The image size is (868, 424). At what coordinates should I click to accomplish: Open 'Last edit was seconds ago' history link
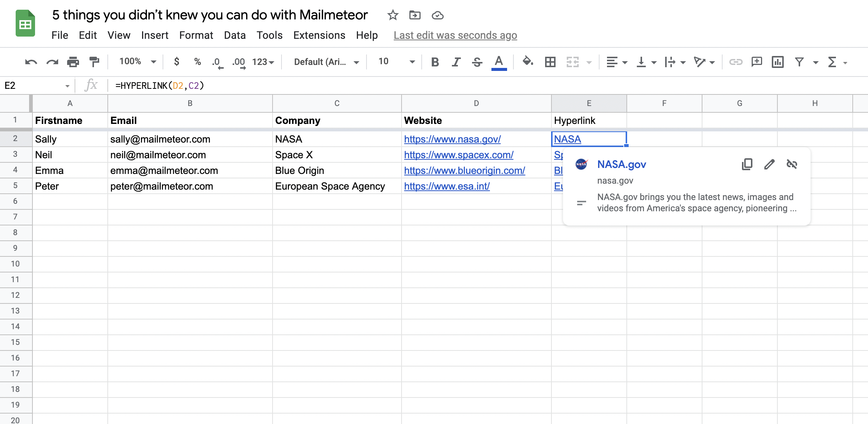click(455, 35)
